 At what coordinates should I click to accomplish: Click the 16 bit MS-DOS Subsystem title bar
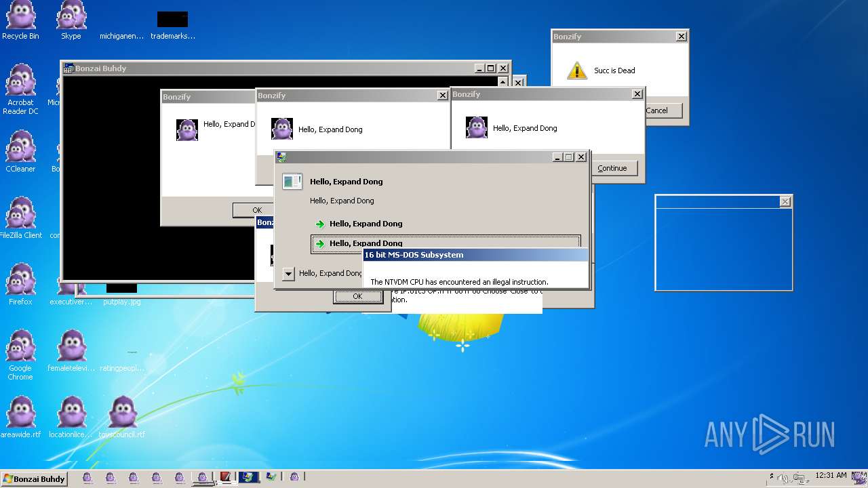[x=475, y=255]
